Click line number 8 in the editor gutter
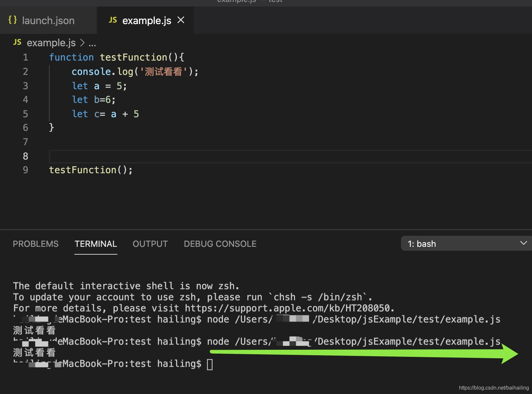 (25, 156)
